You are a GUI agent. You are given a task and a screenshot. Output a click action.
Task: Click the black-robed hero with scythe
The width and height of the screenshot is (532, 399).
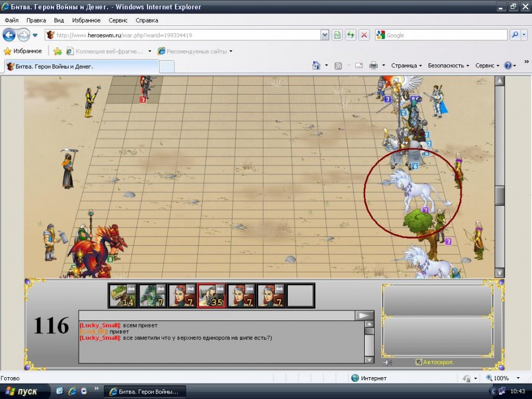pos(68,169)
